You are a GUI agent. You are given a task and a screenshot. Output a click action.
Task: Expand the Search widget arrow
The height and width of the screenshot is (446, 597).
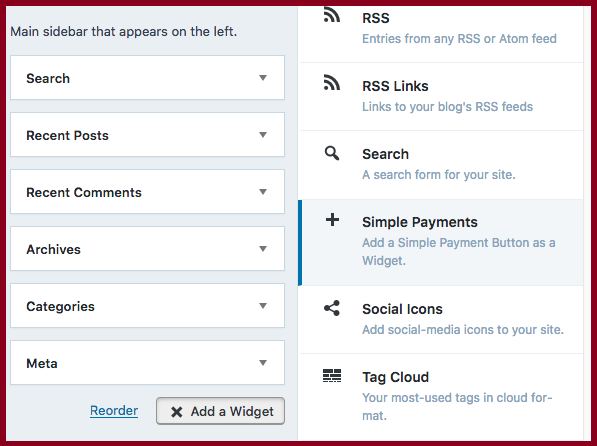click(x=263, y=78)
